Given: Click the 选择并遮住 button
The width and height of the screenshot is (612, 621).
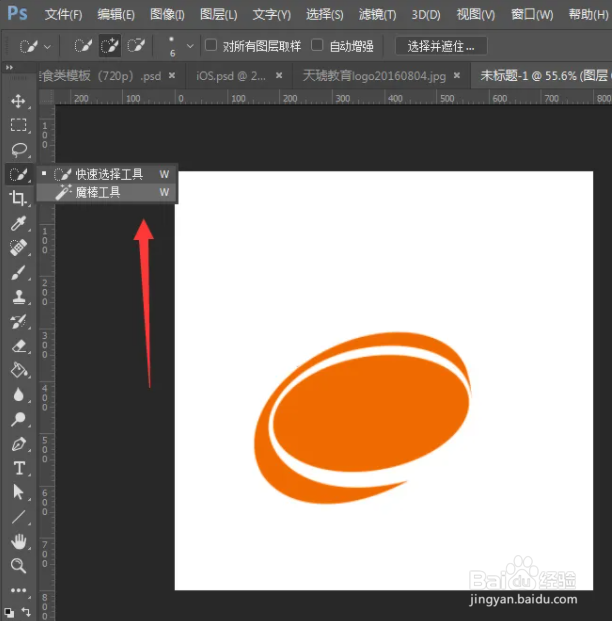Looking at the screenshot, I should (441, 46).
